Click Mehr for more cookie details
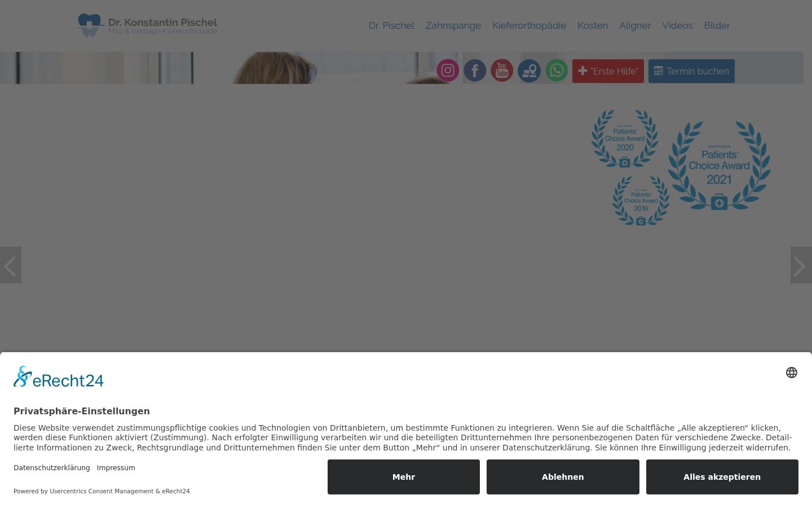 [x=404, y=477]
